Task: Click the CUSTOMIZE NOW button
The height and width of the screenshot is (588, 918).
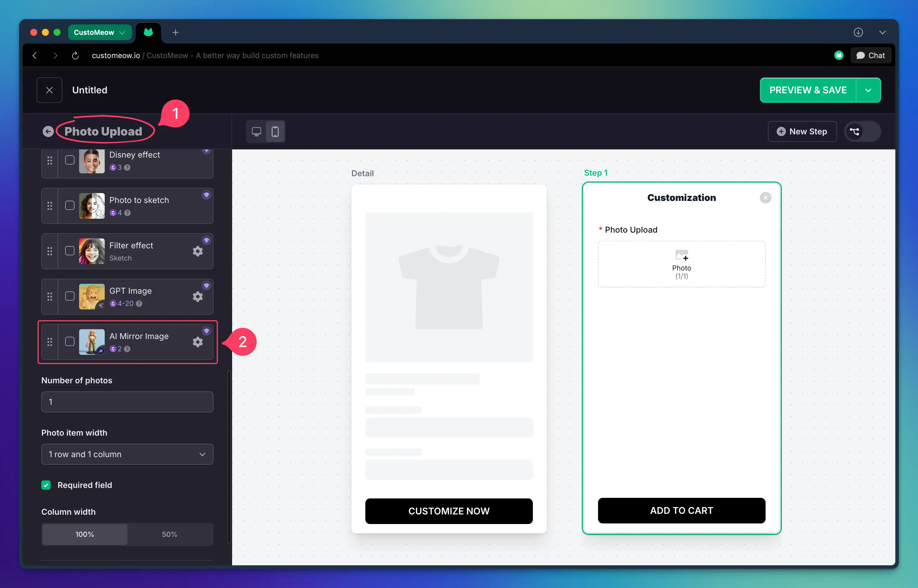Action: click(x=449, y=511)
